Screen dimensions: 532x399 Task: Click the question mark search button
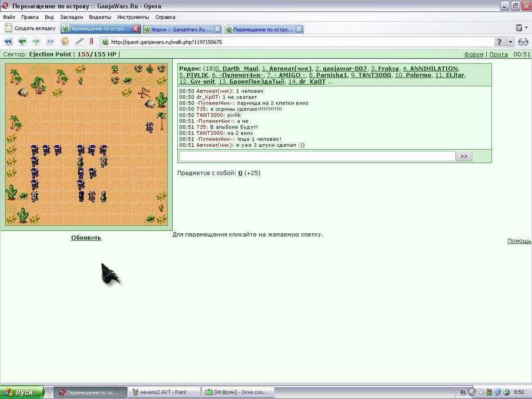coord(499,42)
